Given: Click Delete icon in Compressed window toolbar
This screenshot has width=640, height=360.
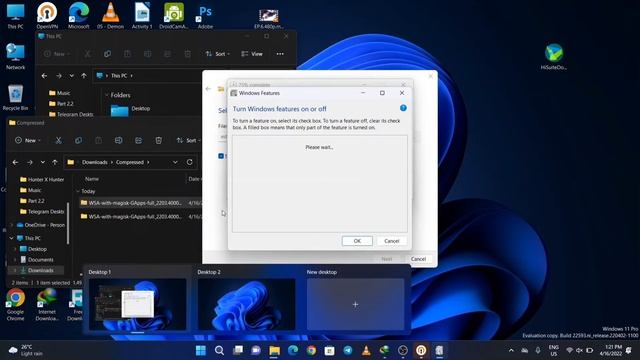Looking at the screenshot, I should tap(158, 140).
